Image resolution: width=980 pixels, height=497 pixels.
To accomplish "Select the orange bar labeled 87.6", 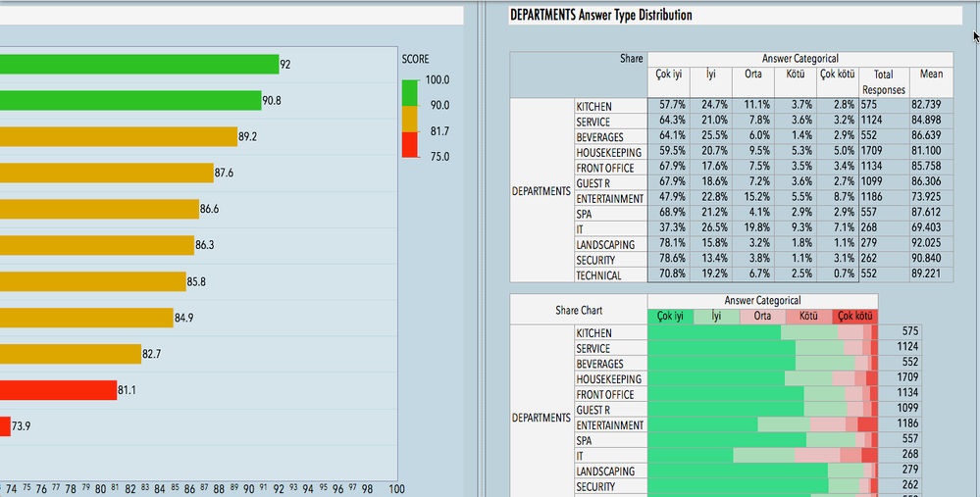I will point(107,173).
